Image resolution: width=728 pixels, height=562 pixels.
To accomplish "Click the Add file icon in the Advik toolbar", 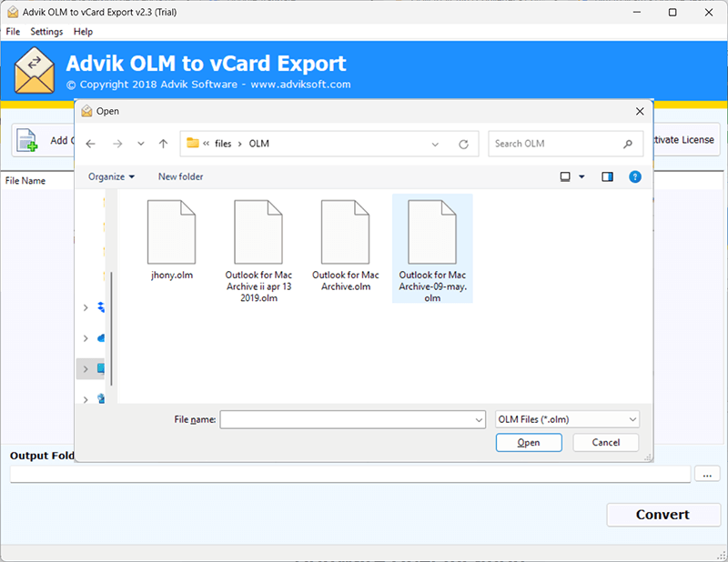I will click(27, 140).
